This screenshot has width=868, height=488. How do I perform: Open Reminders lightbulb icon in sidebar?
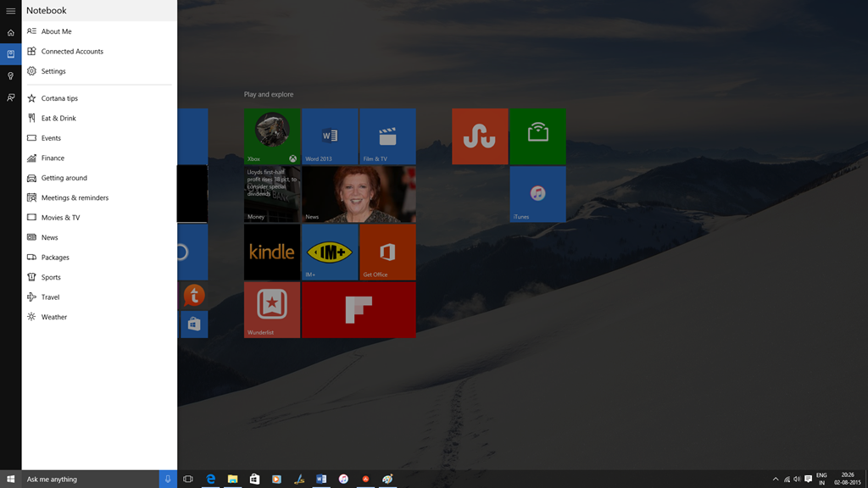10,75
